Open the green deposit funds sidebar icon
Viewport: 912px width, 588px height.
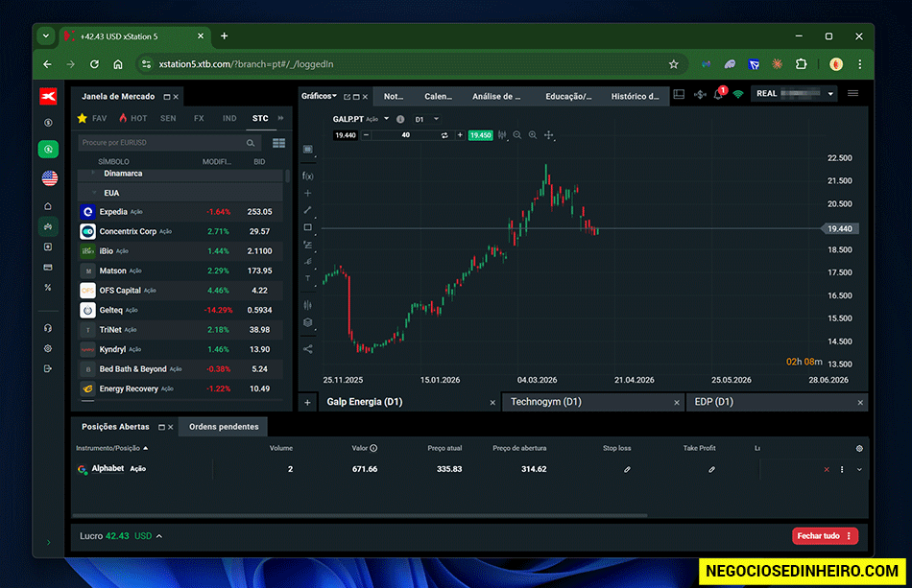coord(48,150)
